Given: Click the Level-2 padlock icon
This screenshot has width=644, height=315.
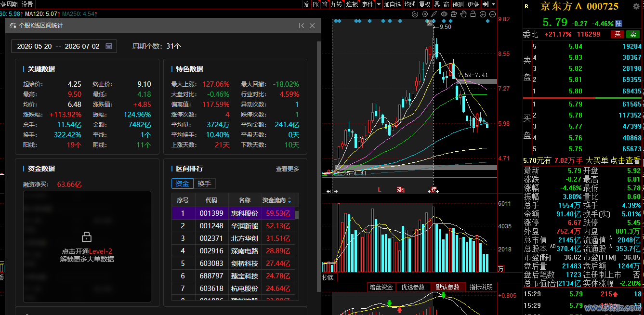Looking at the screenshot, I should [87, 236].
